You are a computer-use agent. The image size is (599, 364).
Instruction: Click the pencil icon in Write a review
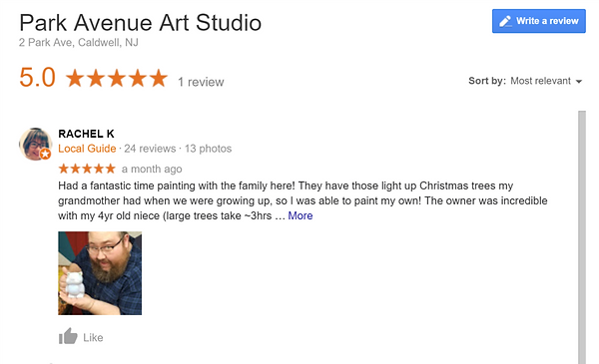point(505,21)
